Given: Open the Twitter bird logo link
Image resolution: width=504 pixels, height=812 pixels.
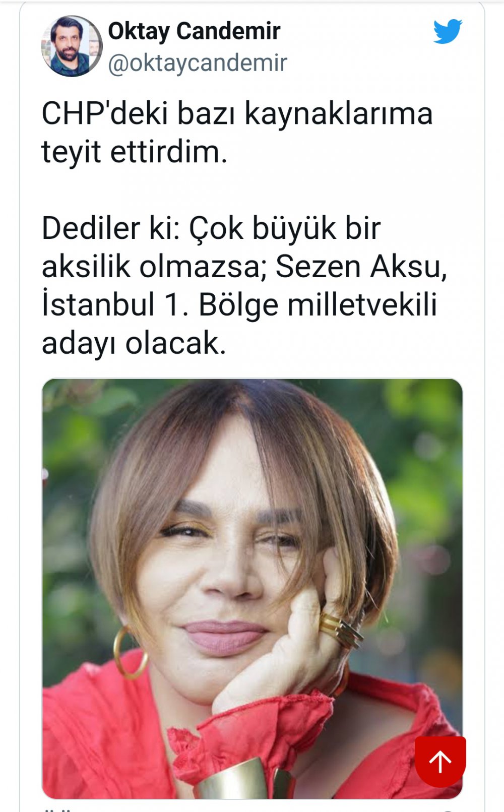Looking at the screenshot, I should click(x=448, y=31).
